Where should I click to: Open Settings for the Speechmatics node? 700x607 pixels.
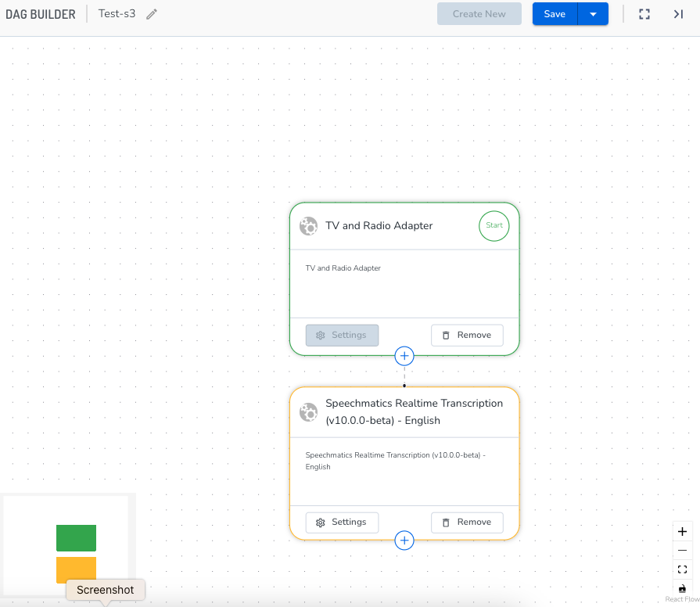tap(342, 523)
